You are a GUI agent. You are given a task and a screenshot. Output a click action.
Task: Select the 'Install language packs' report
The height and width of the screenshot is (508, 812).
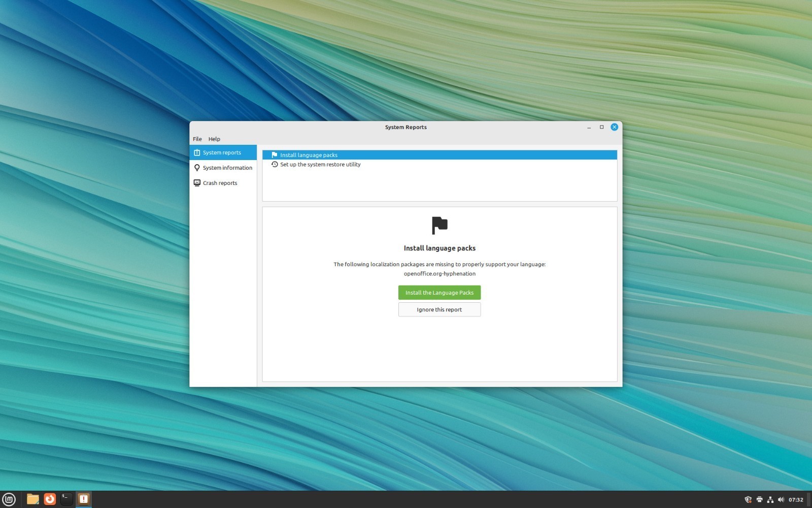(309, 155)
